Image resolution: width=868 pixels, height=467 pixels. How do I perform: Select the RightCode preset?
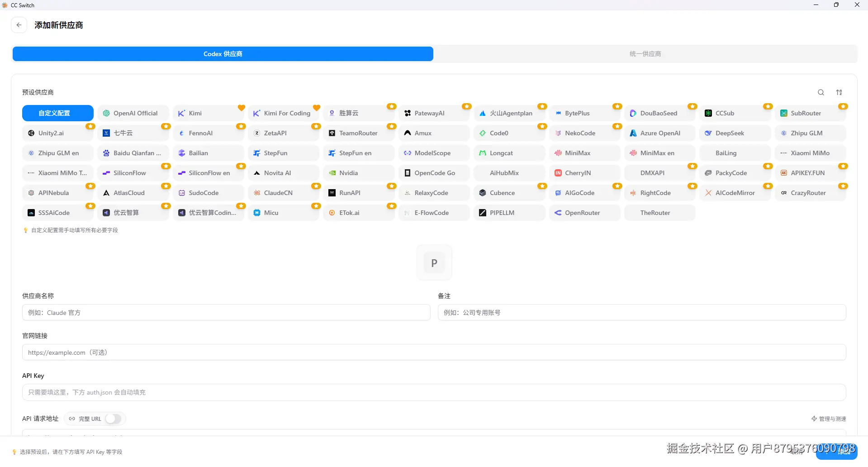point(660,193)
